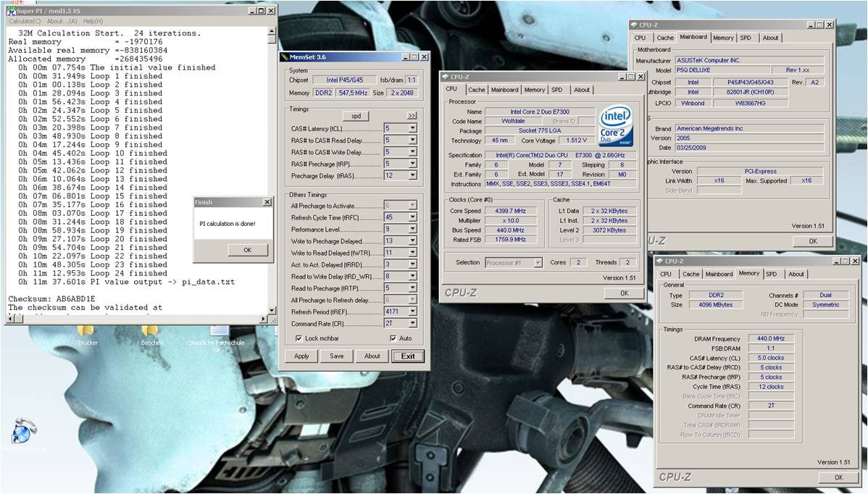Image resolution: width=868 pixels, height=494 pixels.
Task: Open the Refresh Period (tREF) dropdown
Action: point(412,311)
